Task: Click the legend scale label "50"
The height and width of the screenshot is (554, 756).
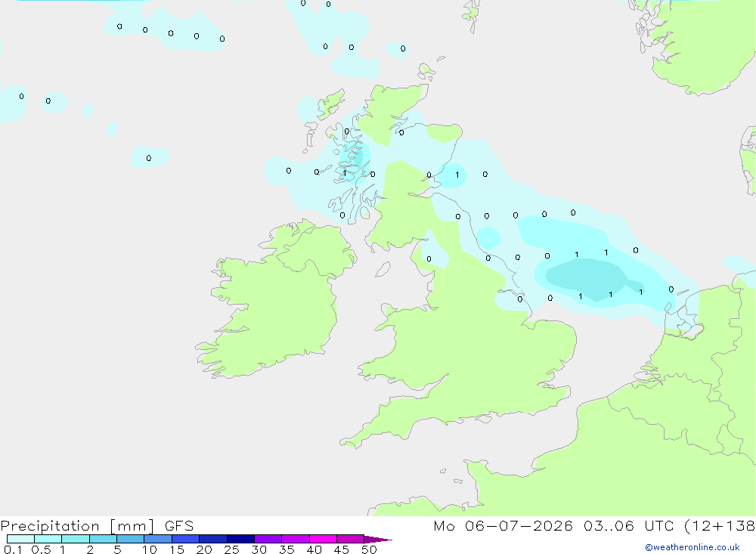Action: 369,549
